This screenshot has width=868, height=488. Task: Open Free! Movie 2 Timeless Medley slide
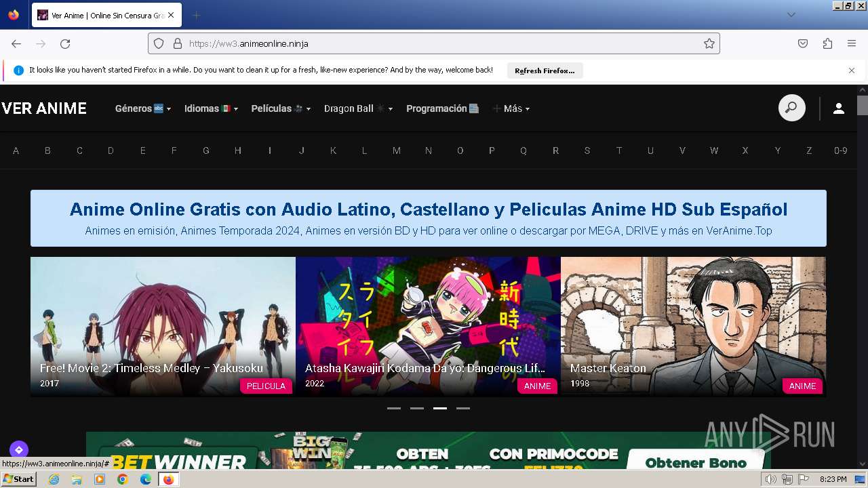(163, 326)
